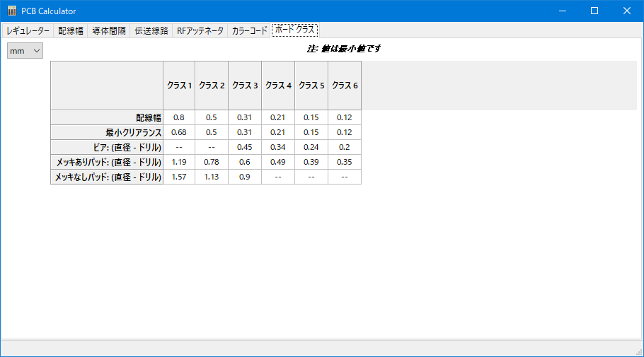The image size is (644, 357).
Task: Click the 0.9 non-plated pad cell
Action: [x=245, y=177]
